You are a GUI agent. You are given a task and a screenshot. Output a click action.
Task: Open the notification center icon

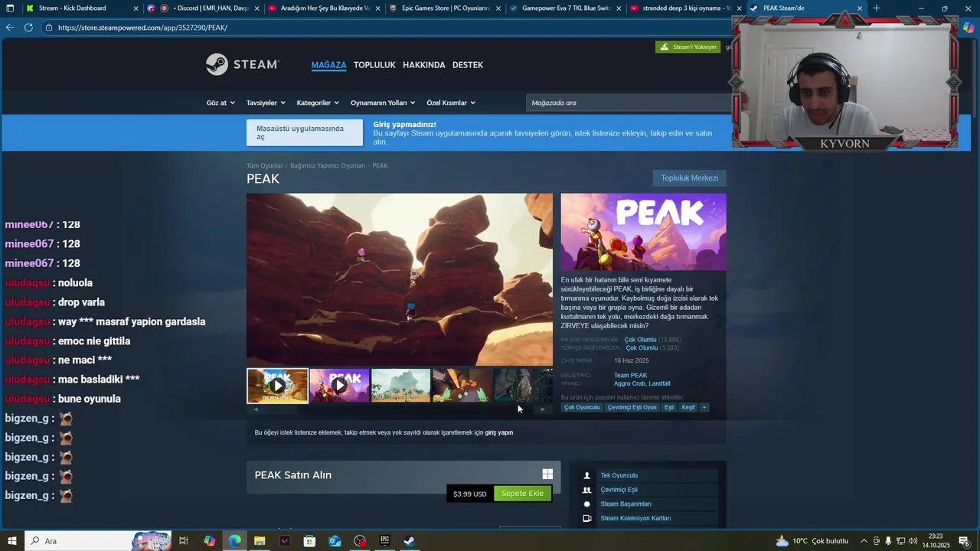click(x=965, y=541)
